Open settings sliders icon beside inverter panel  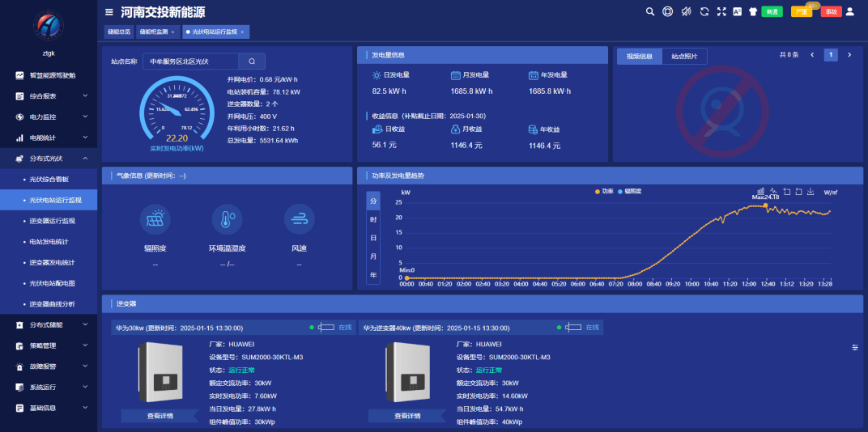[855, 347]
